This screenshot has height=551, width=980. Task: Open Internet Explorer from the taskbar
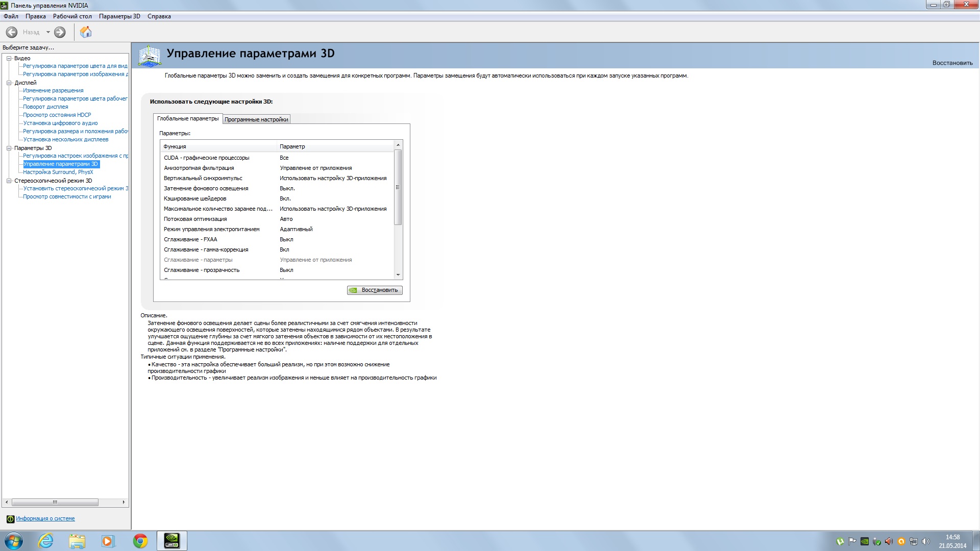click(x=46, y=541)
